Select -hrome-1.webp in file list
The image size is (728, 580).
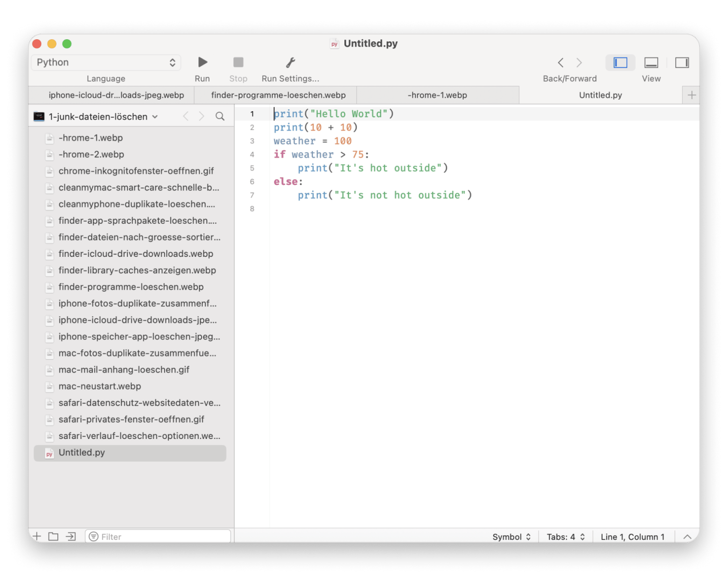pos(130,138)
